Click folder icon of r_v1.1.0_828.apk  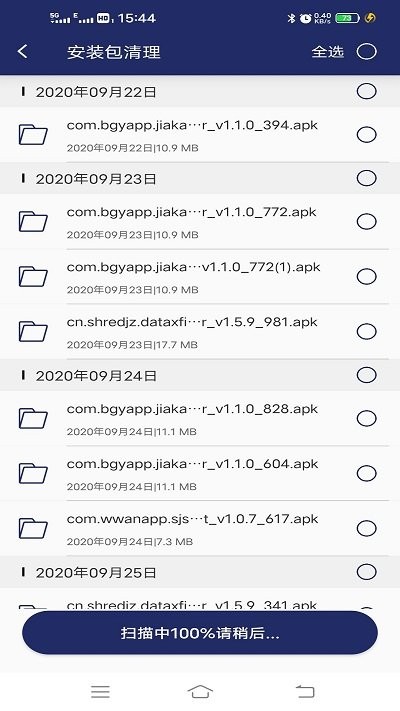[33, 418]
